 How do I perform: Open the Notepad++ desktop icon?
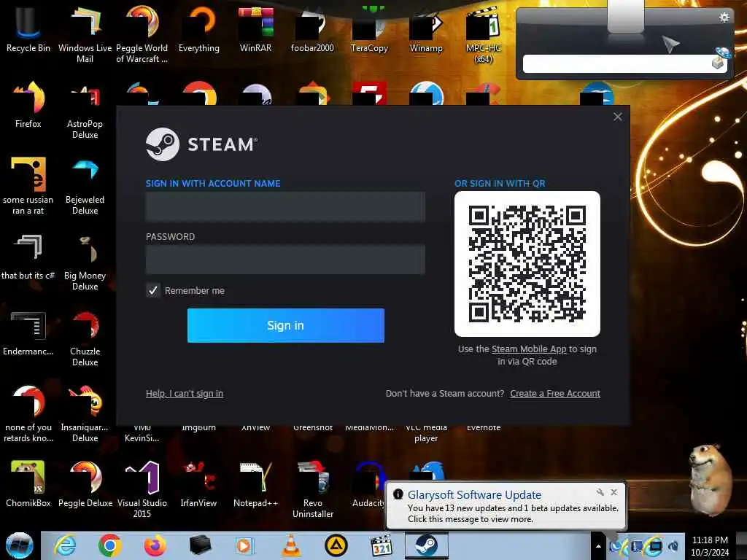pos(256,484)
